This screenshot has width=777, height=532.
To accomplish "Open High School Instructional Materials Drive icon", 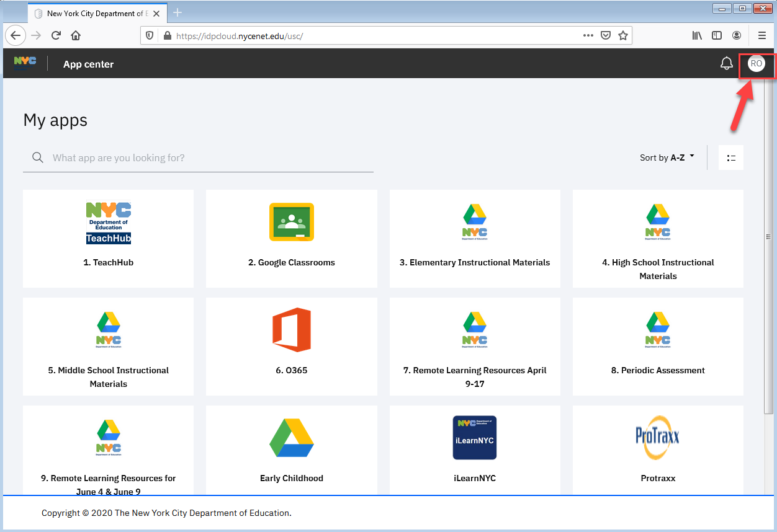I will pyautogui.click(x=658, y=222).
